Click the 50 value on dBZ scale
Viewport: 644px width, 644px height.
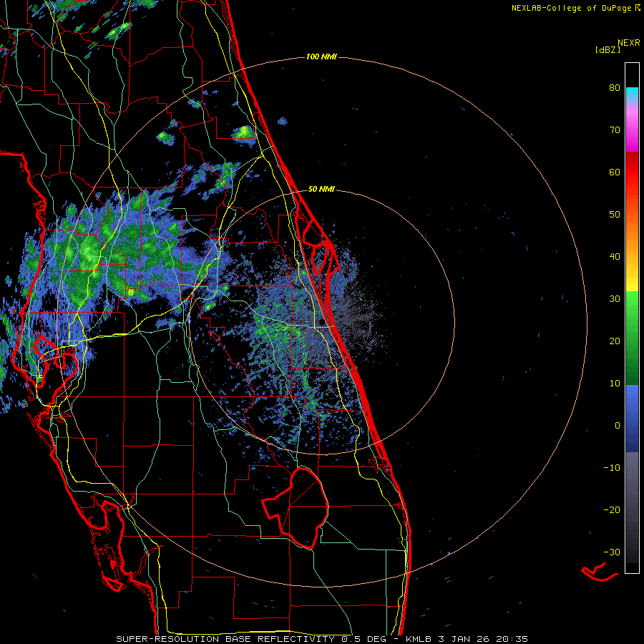615,215
